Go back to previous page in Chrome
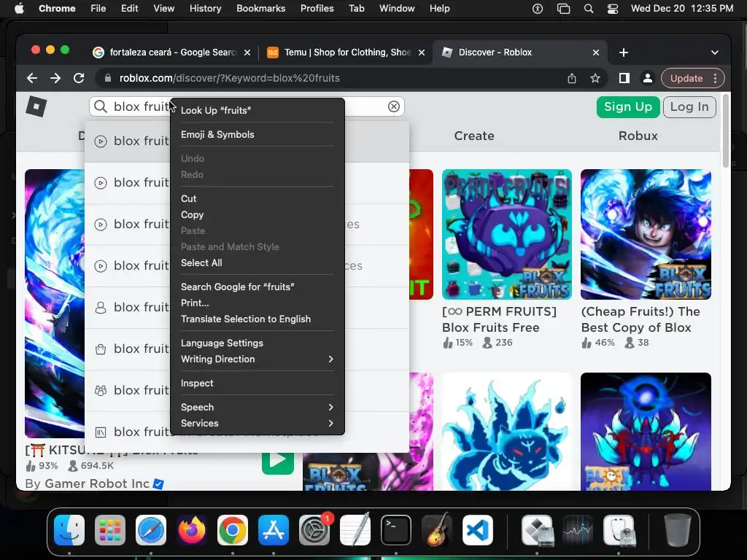 [32, 78]
